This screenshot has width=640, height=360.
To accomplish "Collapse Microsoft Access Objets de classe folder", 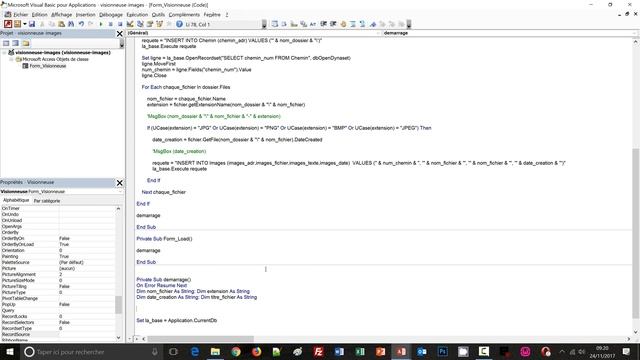I will click(x=11, y=59).
